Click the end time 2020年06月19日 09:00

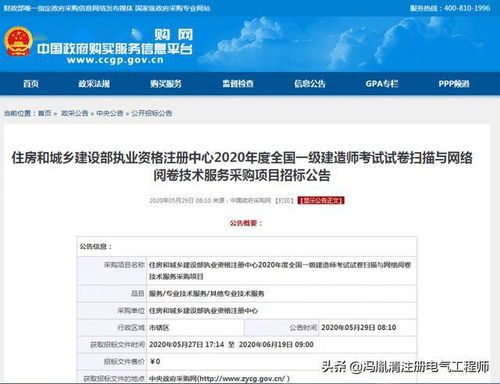(276, 345)
